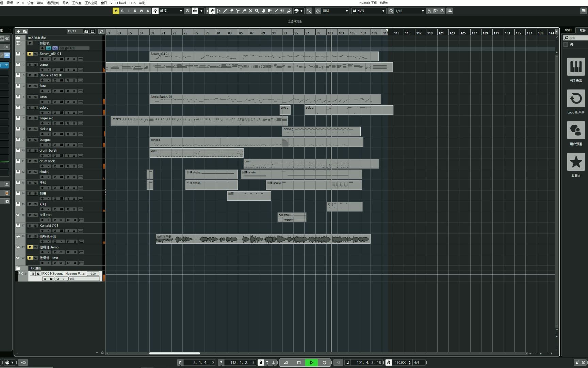Open the window layout setup icon
Image resolution: width=588 pixels, height=368 pixels.
tap(584, 11)
